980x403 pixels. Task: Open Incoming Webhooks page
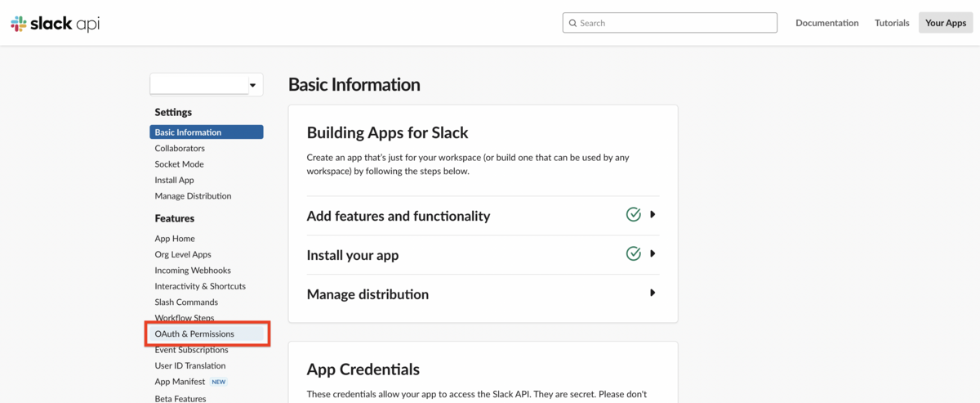click(x=193, y=271)
